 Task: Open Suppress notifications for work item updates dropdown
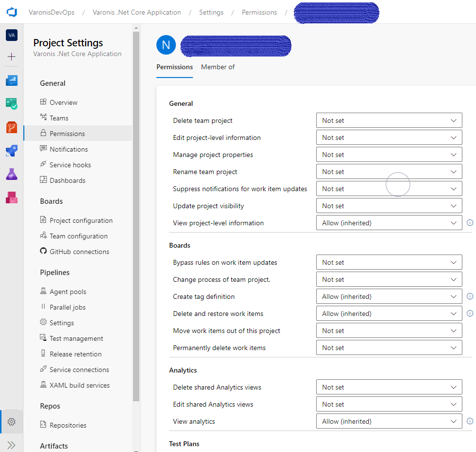[x=389, y=188]
